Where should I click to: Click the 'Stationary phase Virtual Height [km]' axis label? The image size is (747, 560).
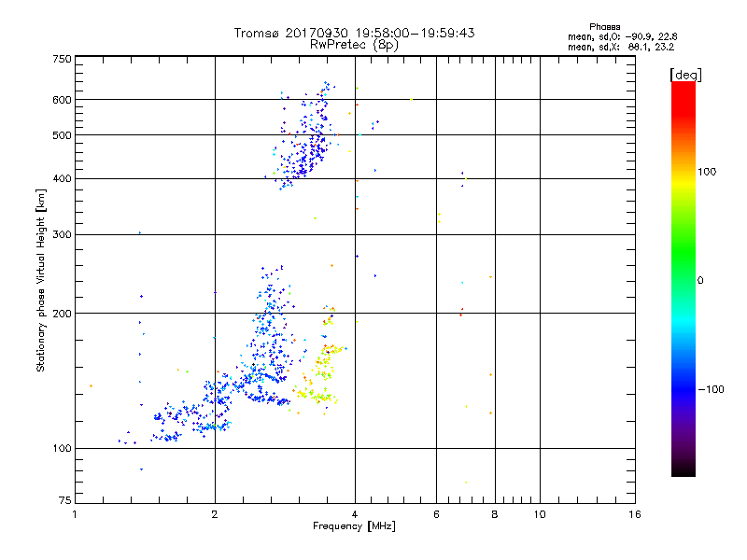tap(41, 280)
